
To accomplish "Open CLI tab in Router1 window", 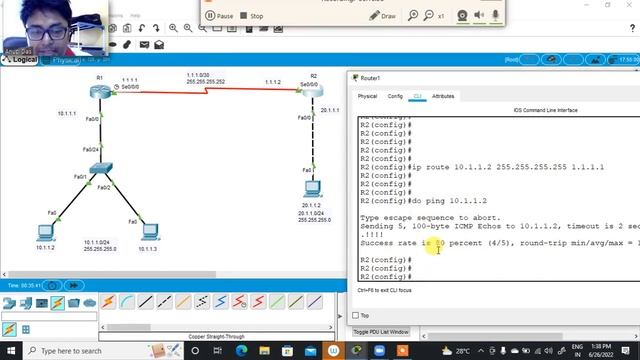I will [x=417, y=96].
